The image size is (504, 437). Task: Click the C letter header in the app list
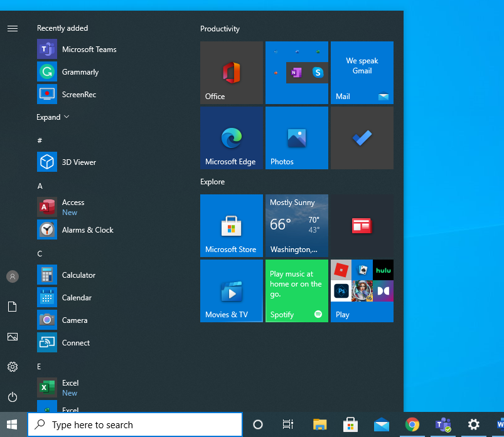coord(40,254)
